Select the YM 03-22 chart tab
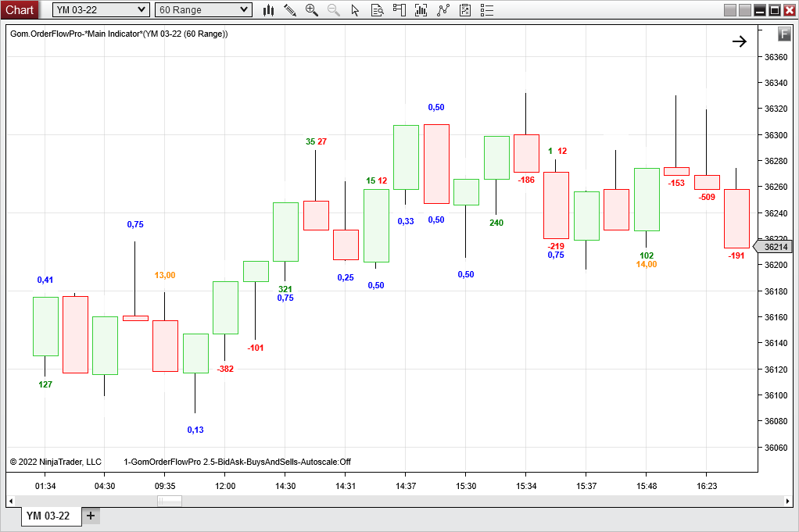799x532 pixels. [49, 516]
